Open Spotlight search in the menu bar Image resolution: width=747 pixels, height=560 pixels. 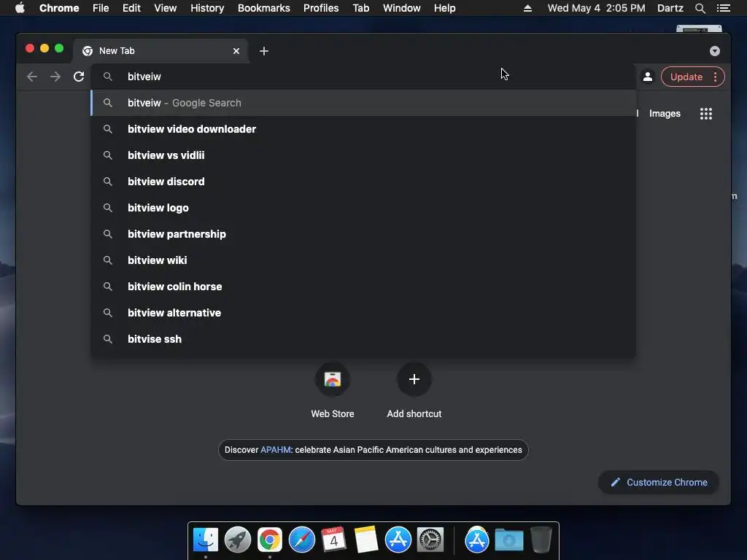(x=700, y=8)
